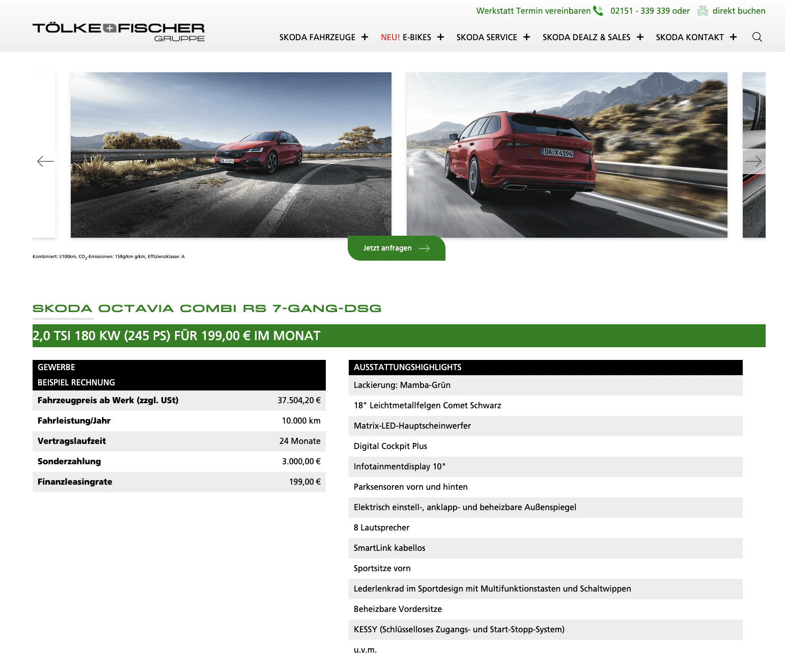Click direkt buchen link
The image size is (785, 672).
pyautogui.click(x=739, y=11)
